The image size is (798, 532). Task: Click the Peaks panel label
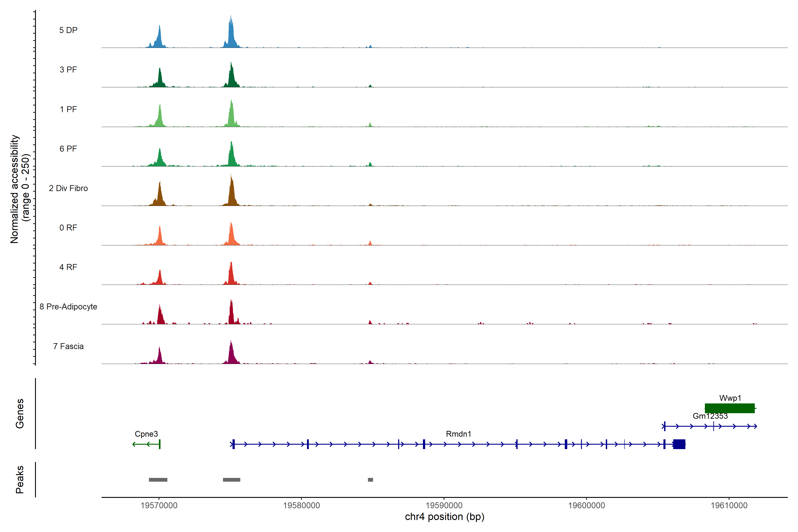coord(20,479)
